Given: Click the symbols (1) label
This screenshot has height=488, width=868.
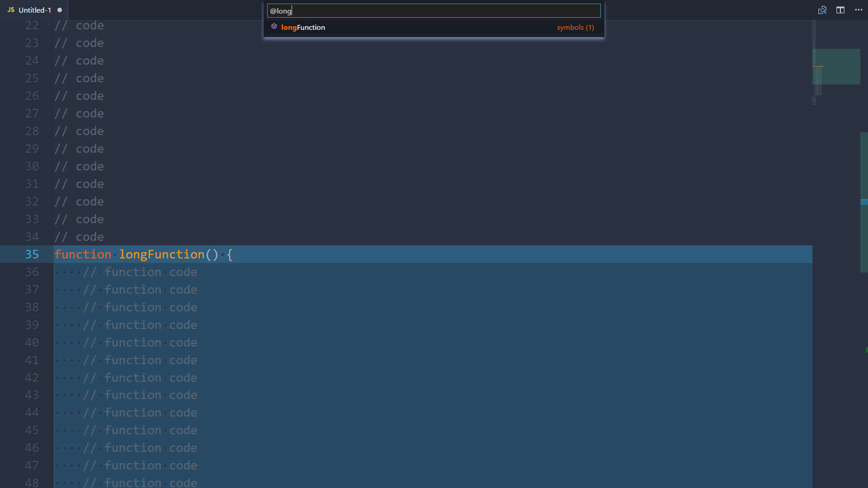Looking at the screenshot, I should point(575,27).
